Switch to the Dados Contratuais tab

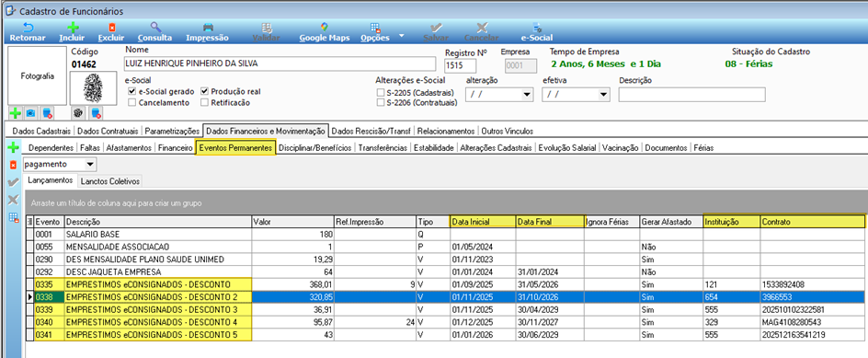[108, 132]
